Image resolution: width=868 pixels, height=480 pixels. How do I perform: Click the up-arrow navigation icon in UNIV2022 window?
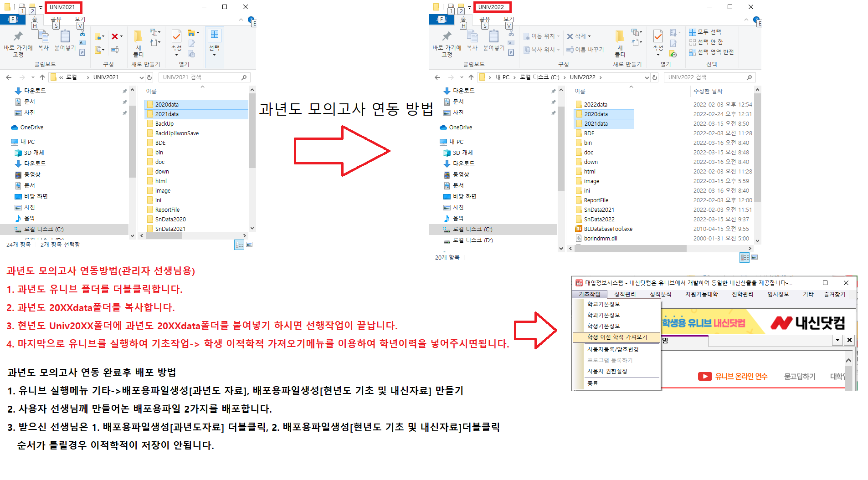[x=471, y=77]
